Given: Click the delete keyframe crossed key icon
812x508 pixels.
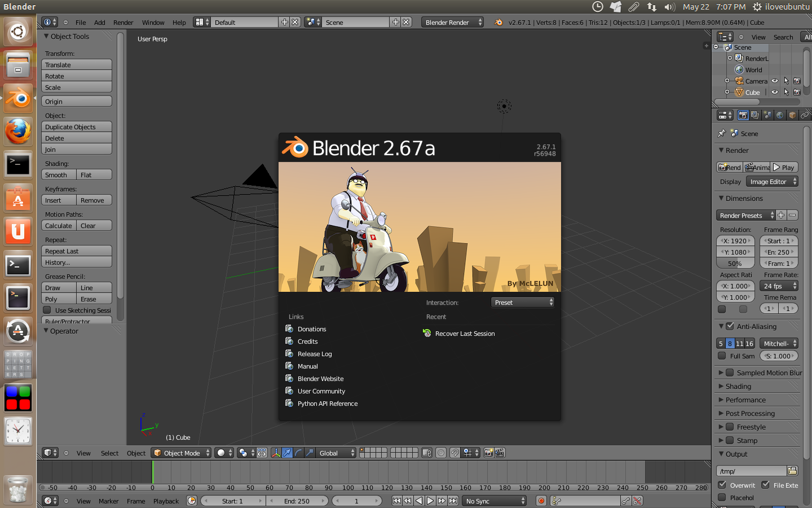Looking at the screenshot, I should (637, 501).
